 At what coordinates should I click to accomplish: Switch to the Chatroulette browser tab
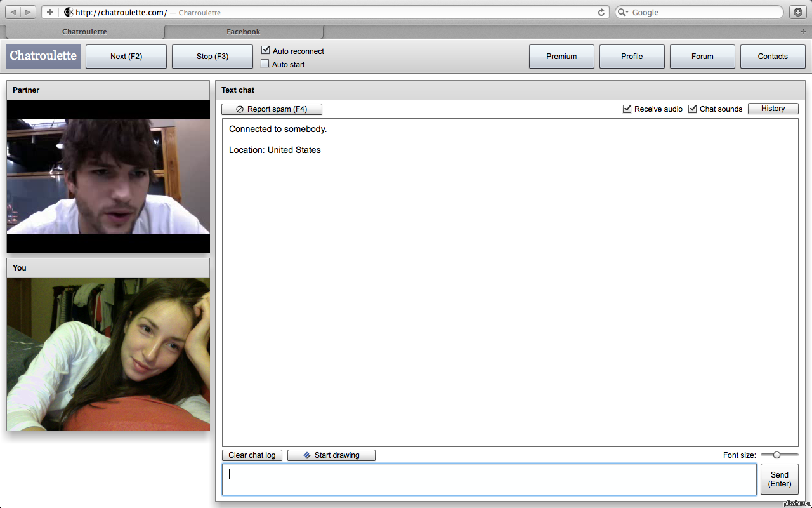[x=84, y=31]
